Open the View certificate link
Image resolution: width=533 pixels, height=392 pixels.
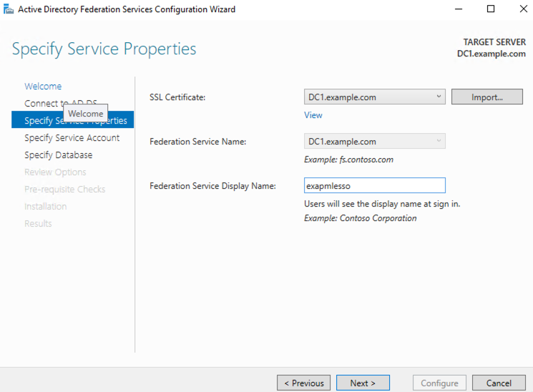point(313,115)
